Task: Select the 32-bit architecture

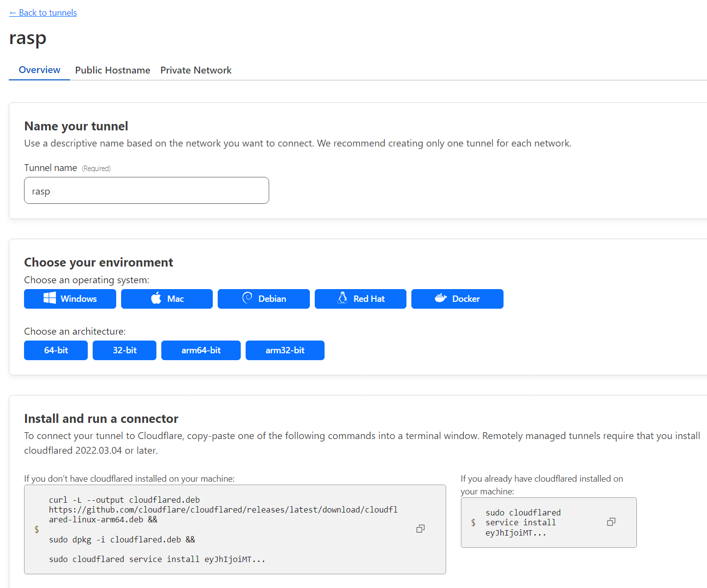Action: pyautogui.click(x=124, y=350)
